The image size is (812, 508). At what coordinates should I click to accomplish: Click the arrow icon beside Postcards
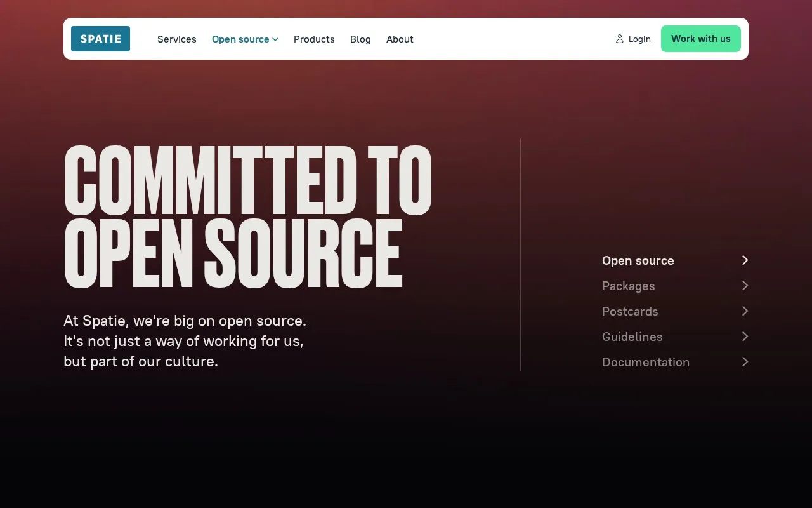(745, 311)
